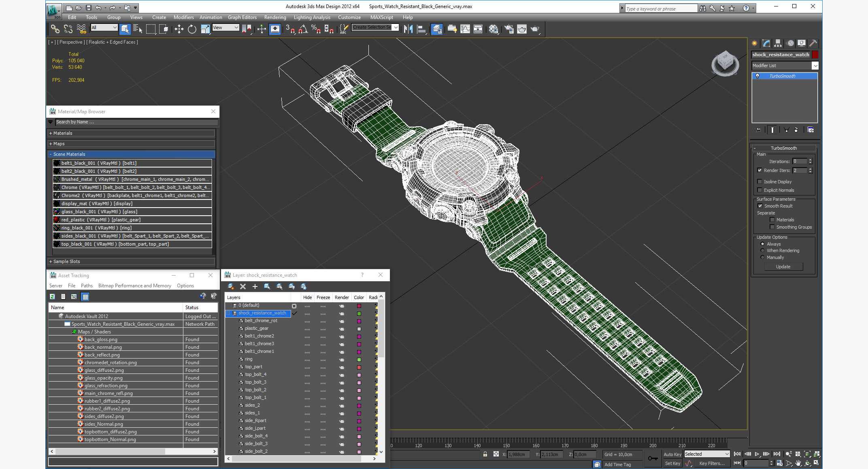Collapse the shock_resistance_watch layer tree
This screenshot has height=469, width=868.
[x=228, y=313]
